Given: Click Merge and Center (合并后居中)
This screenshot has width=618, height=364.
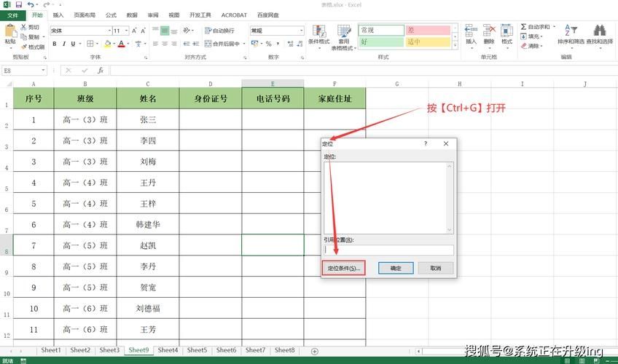Looking at the screenshot, I should 223,44.
